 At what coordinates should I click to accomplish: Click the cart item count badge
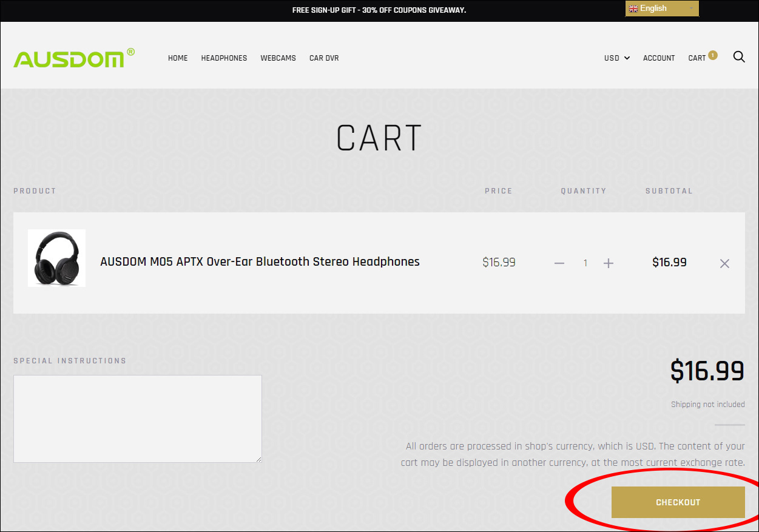point(712,55)
